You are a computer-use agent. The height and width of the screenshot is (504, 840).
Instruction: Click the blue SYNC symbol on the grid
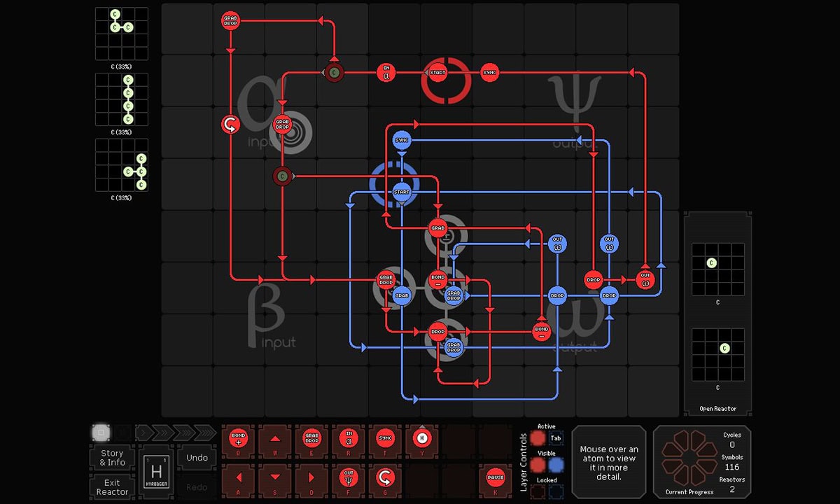(402, 140)
